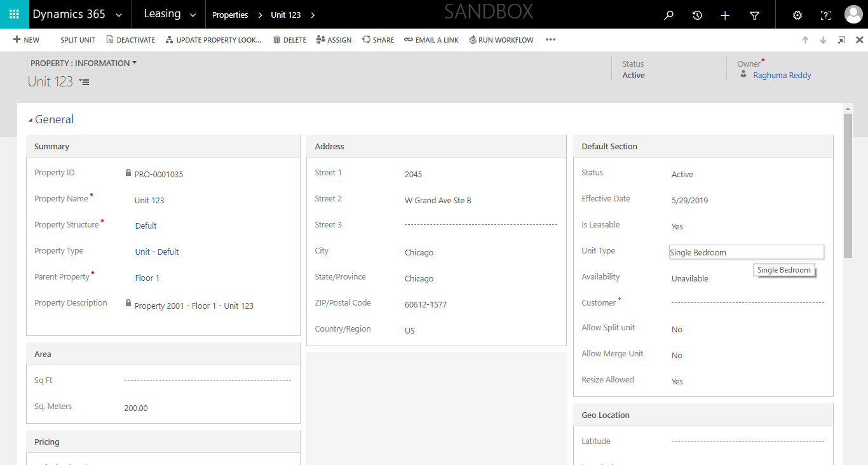Open the app launcher waffle icon
Viewport: 868px width, 465px height.
(x=14, y=14)
